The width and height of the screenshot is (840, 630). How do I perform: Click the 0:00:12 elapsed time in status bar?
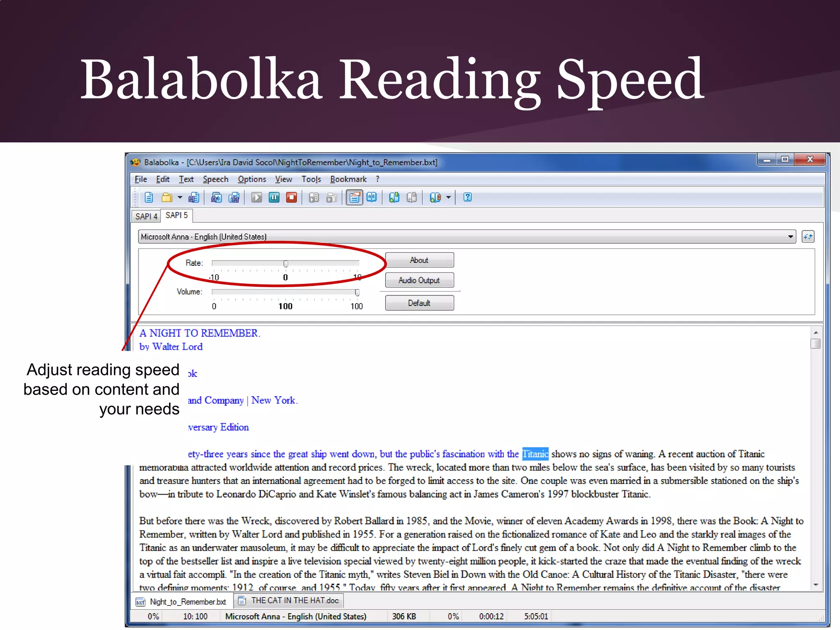pos(491,616)
